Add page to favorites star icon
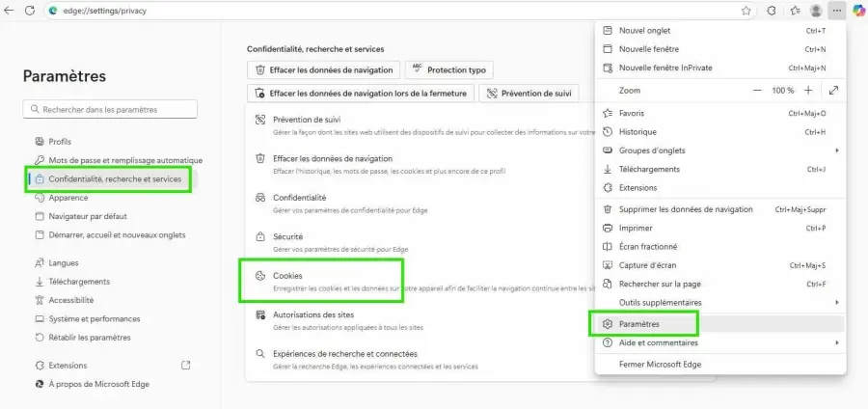This screenshot has height=409, width=868. point(746,11)
